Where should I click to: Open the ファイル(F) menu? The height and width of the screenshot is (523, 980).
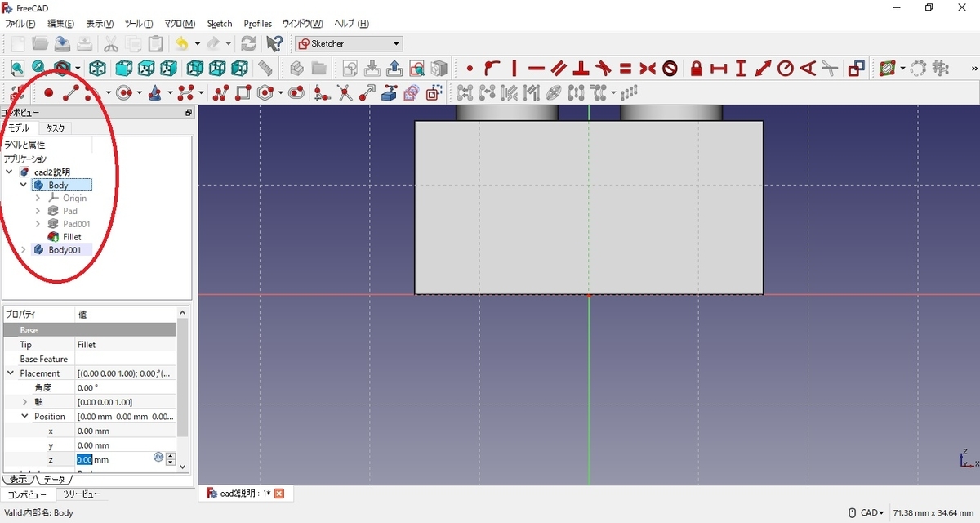pyautogui.click(x=20, y=24)
